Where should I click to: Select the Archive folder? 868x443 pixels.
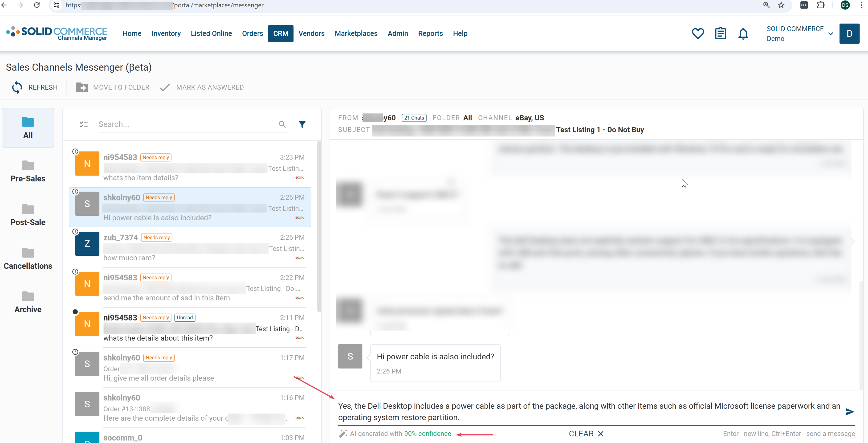(x=28, y=302)
